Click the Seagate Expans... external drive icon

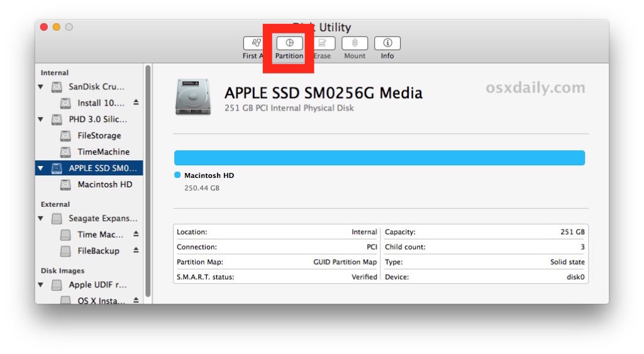coord(57,218)
